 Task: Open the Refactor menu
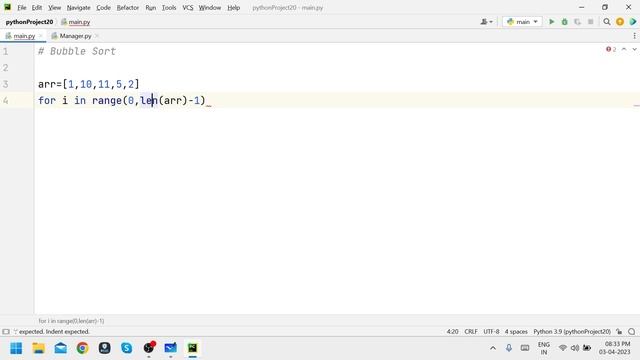point(128,7)
